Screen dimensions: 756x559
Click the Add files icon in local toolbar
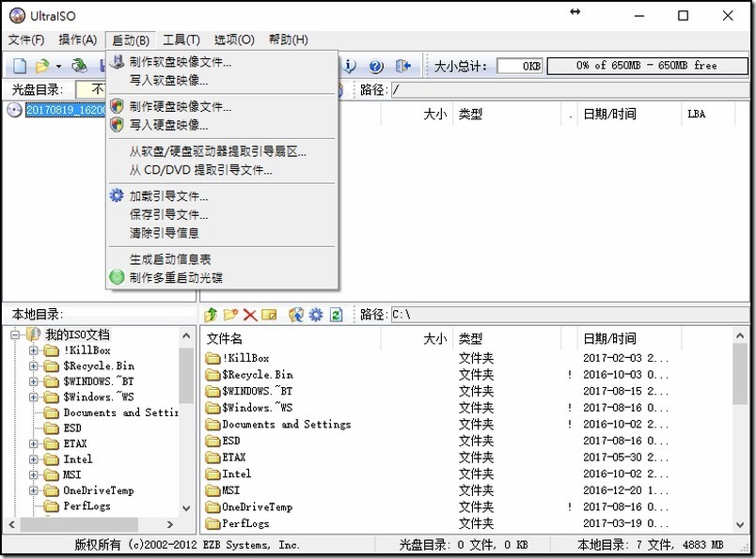point(296,315)
